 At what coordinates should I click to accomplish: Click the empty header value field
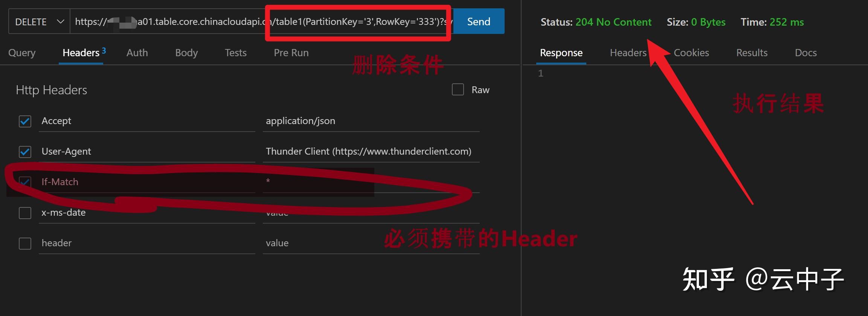[x=371, y=243]
